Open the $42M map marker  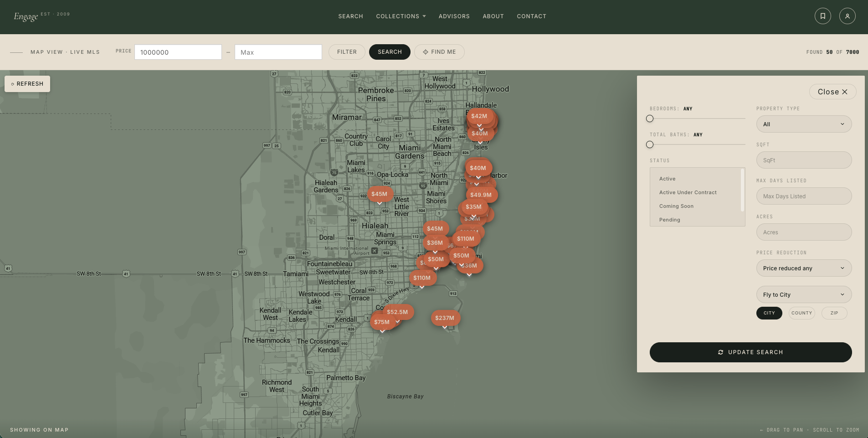(x=479, y=116)
